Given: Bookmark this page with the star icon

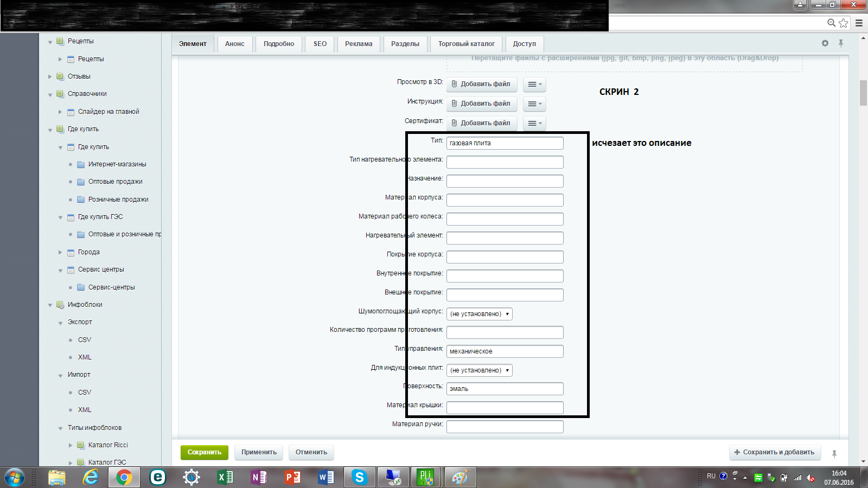Looking at the screenshot, I should click(x=844, y=23).
